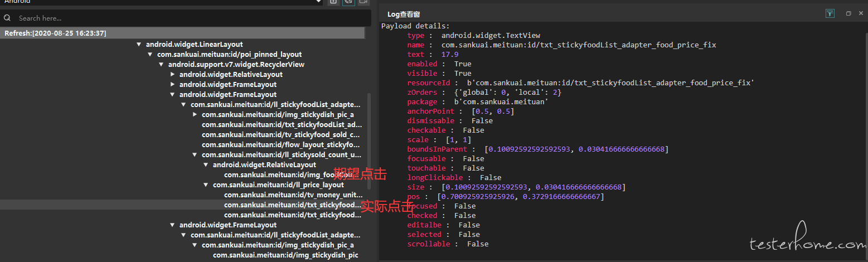Collapse the poi_pinned_layout node arrow
Viewport: 868px width, 262px height.
(x=150, y=54)
